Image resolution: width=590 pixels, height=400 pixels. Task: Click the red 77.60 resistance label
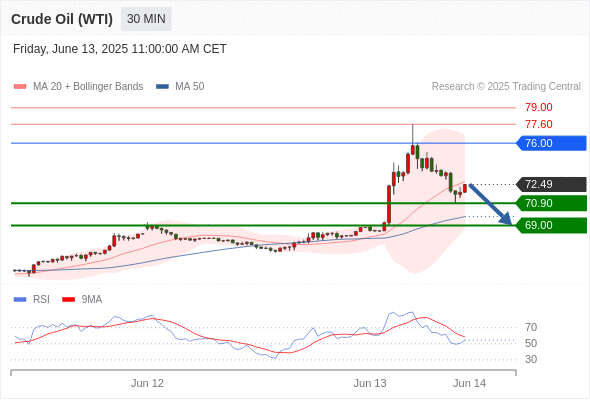[x=539, y=124]
